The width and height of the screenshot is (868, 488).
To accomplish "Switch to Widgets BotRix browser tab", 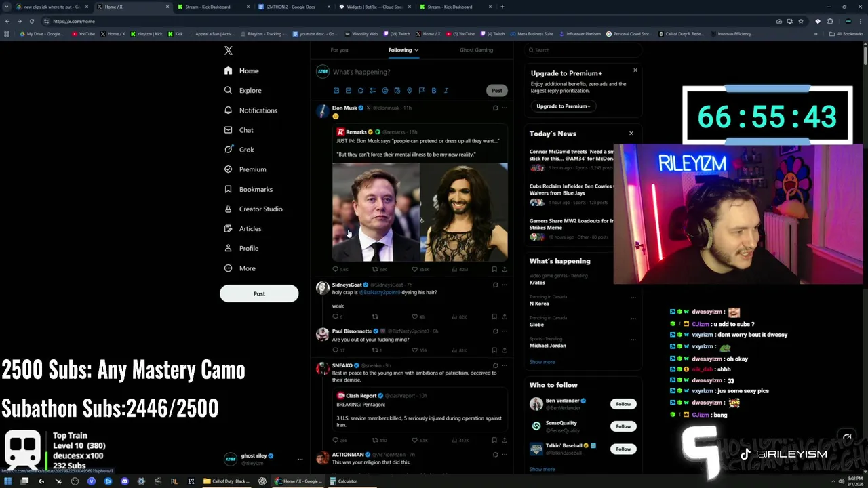I will point(375,7).
